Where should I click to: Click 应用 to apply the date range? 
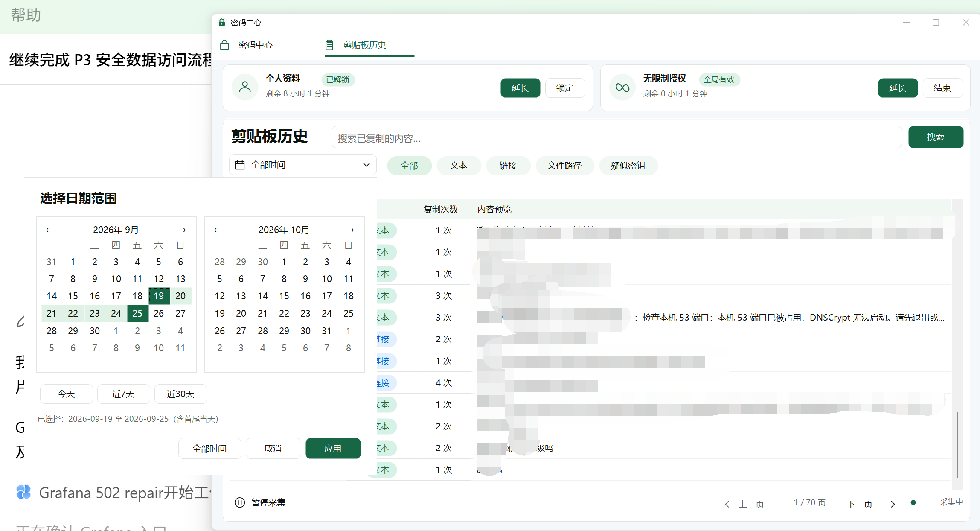[333, 449]
